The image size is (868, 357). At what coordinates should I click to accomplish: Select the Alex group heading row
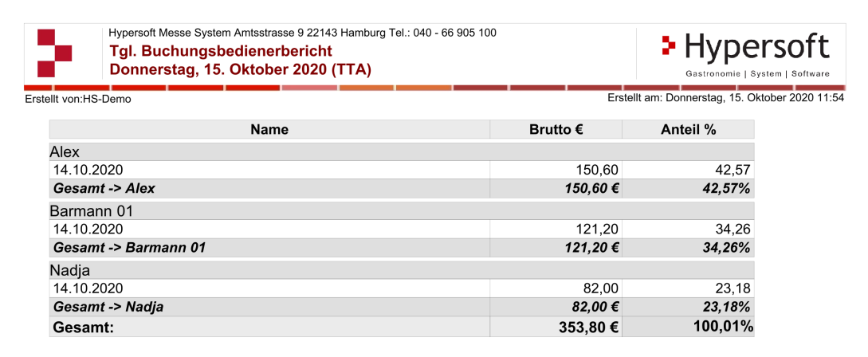[65, 151]
